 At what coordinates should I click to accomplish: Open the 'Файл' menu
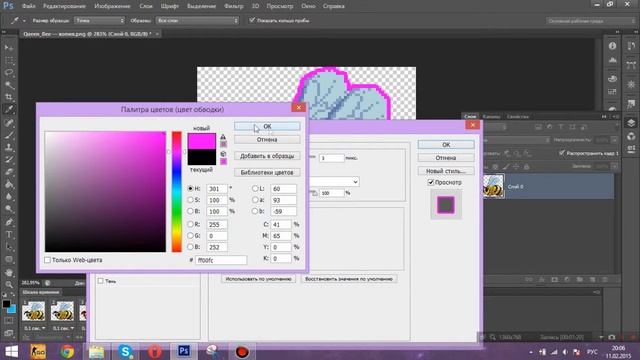click(x=29, y=6)
